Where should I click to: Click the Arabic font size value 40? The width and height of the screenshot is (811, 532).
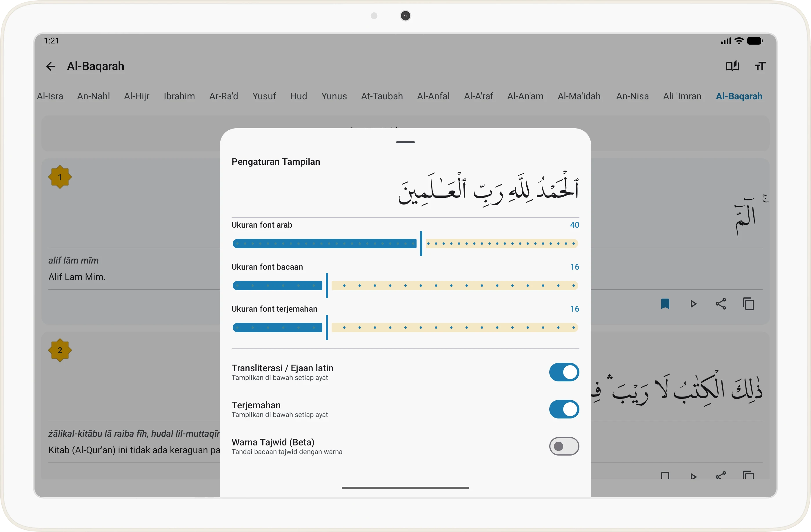point(574,225)
